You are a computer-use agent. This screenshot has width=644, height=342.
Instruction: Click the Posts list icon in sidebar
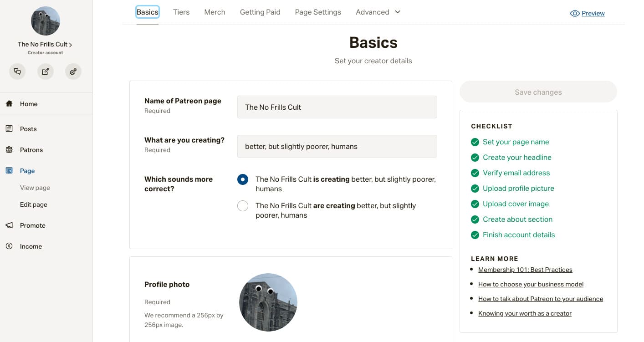point(9,129)
